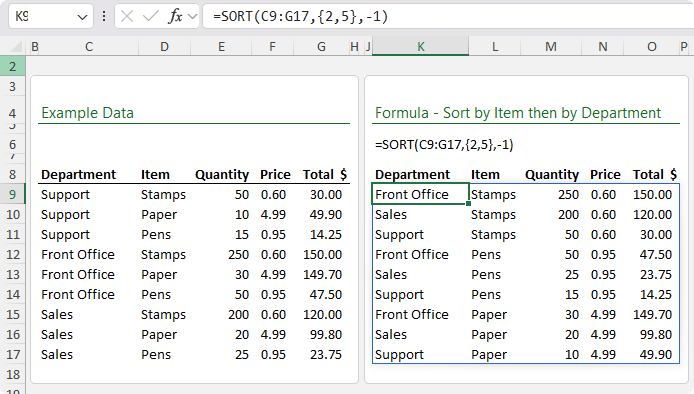Click quantity 200 in sorted results row 10
The image size is (694, 394).
[x=568, y=215]
